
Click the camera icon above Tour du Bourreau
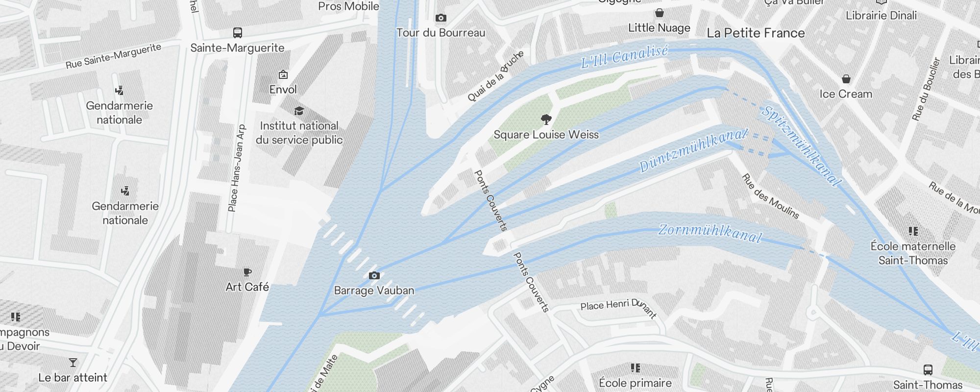click(441, 18)
